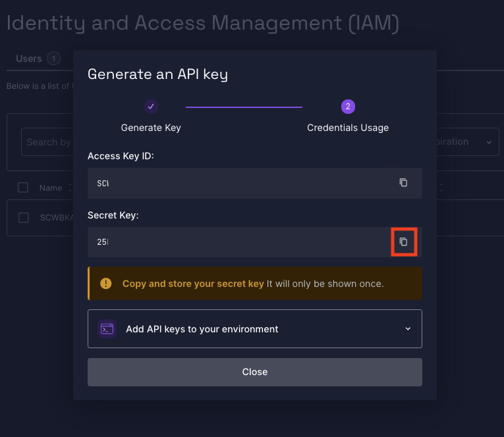Screen dimensions: 504x437
Task: Expand Add API keys to your environment
Action: point(254,329)
